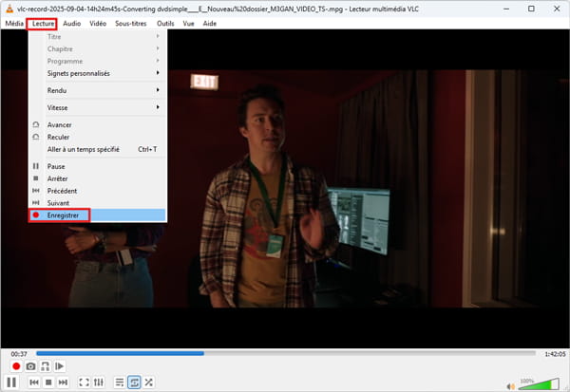Viewport: 570px width, 392px height.
Task: Toggle random shuffle button
Action: point(149,383)
